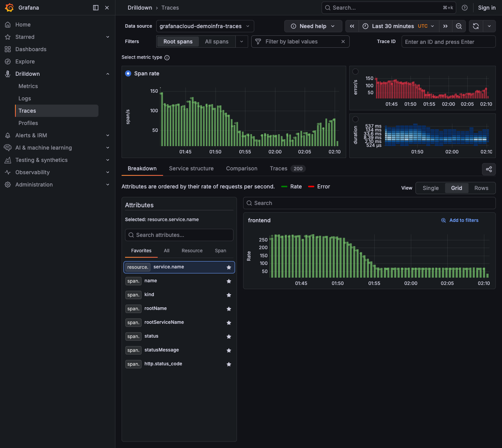This screenshot has width=502, height=448.
Task: Open Explore from the sidebar
Action: (25, 61)
